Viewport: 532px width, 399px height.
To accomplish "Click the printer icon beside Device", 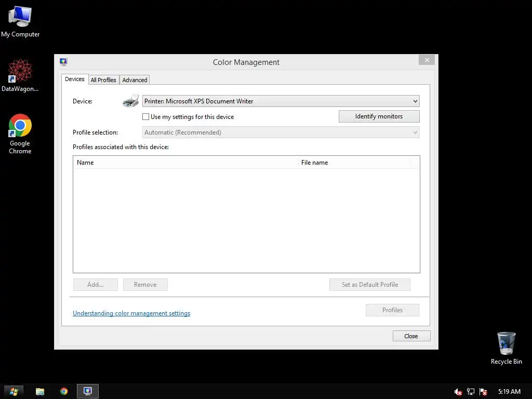I will click(130, 101).
